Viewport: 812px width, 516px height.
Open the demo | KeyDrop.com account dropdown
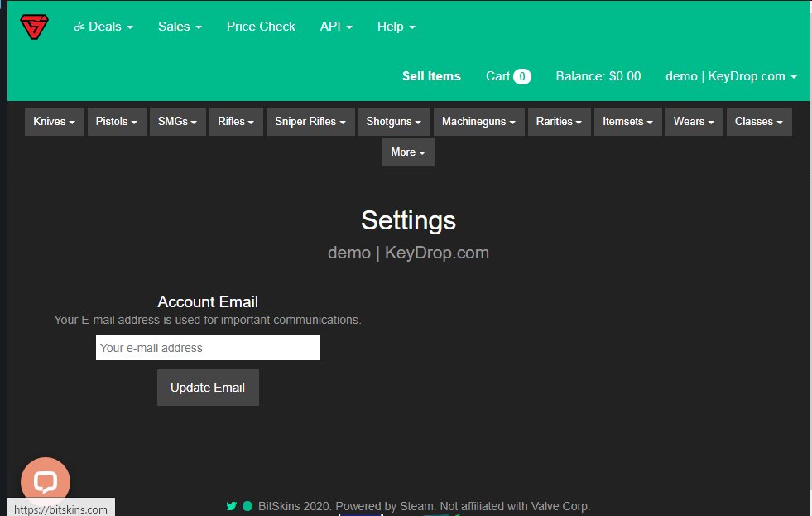point(731,76)
